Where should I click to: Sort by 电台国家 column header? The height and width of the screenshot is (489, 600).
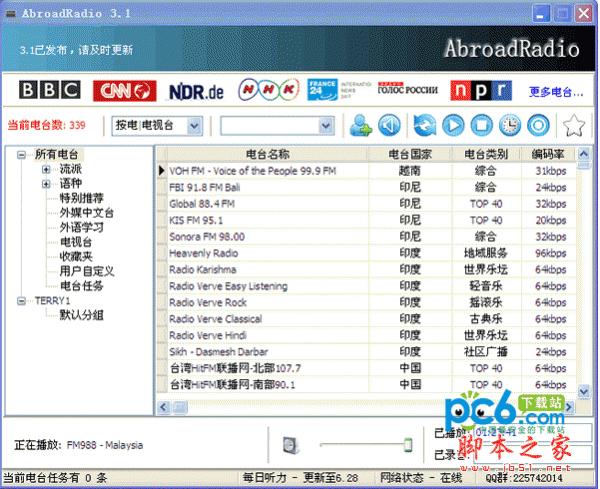(x=410, y=154)
